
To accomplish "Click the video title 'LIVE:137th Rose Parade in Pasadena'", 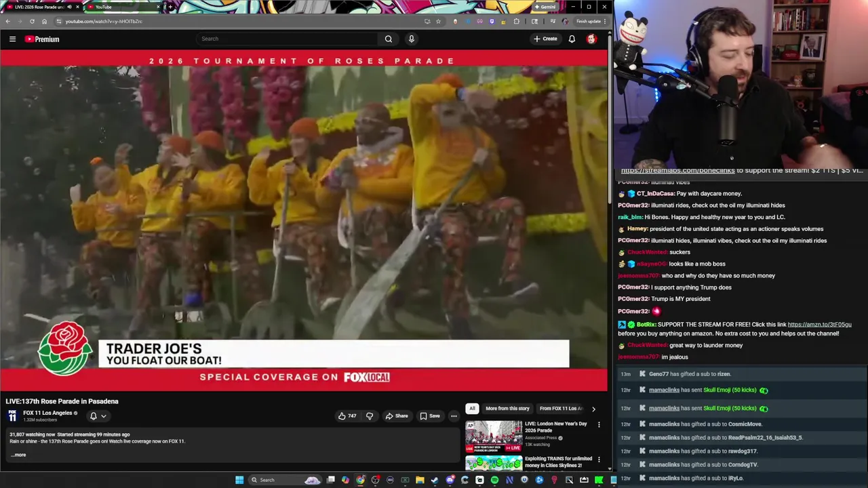I will pos(62,401).
